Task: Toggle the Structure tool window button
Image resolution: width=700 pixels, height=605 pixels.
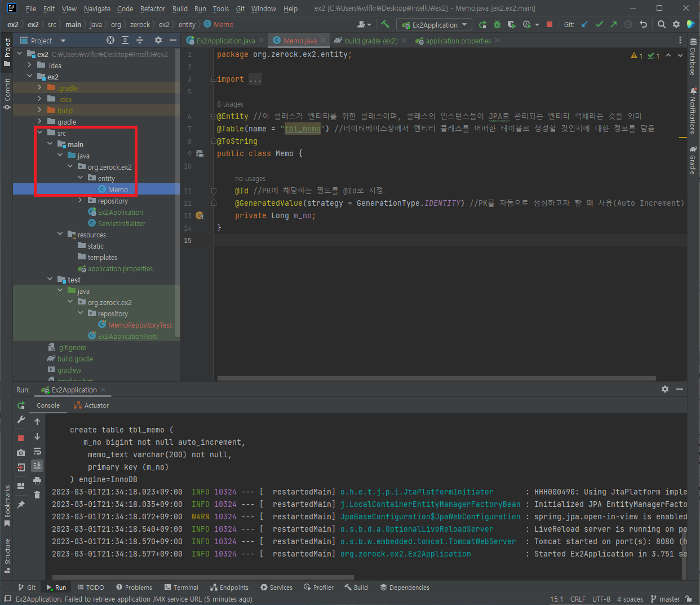Action: 7,555
